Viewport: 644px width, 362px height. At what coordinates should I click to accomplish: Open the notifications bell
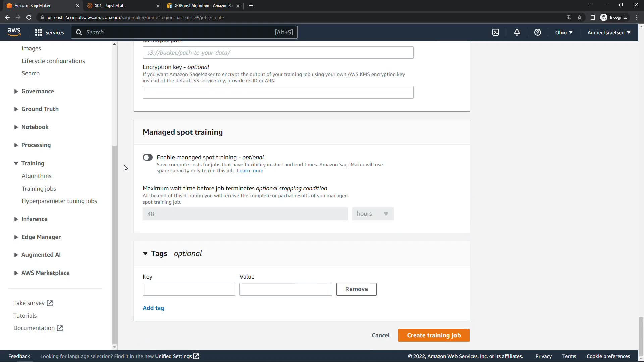click(517, 32)
